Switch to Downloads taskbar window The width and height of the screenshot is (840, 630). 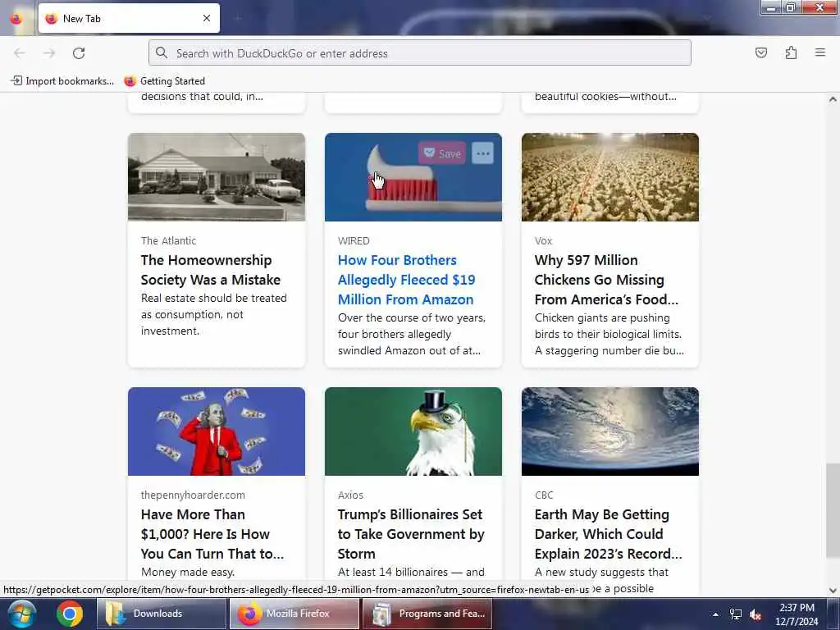[162, 614]
